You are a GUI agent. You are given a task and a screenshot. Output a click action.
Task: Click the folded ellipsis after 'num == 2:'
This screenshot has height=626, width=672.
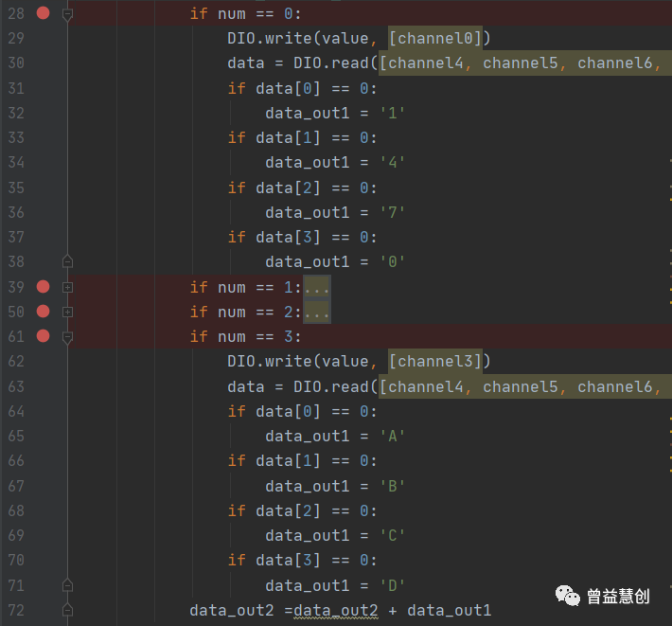[317, 313]
